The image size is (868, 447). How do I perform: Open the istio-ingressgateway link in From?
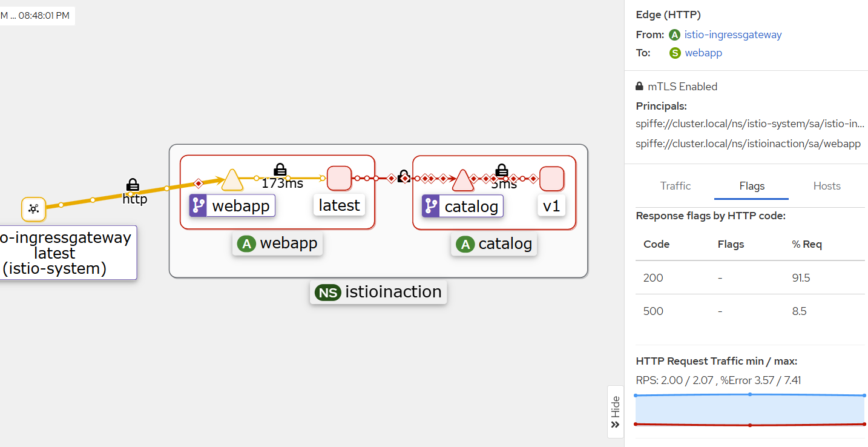733,35
